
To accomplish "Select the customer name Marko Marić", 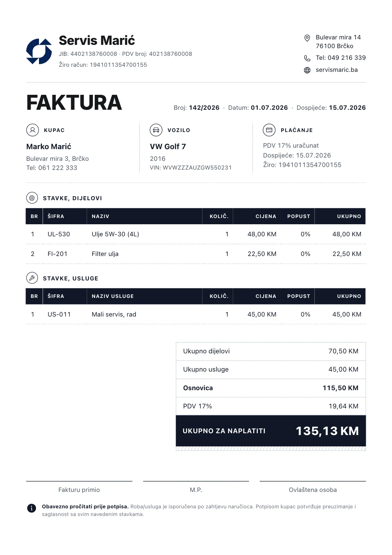I will 49,147.
